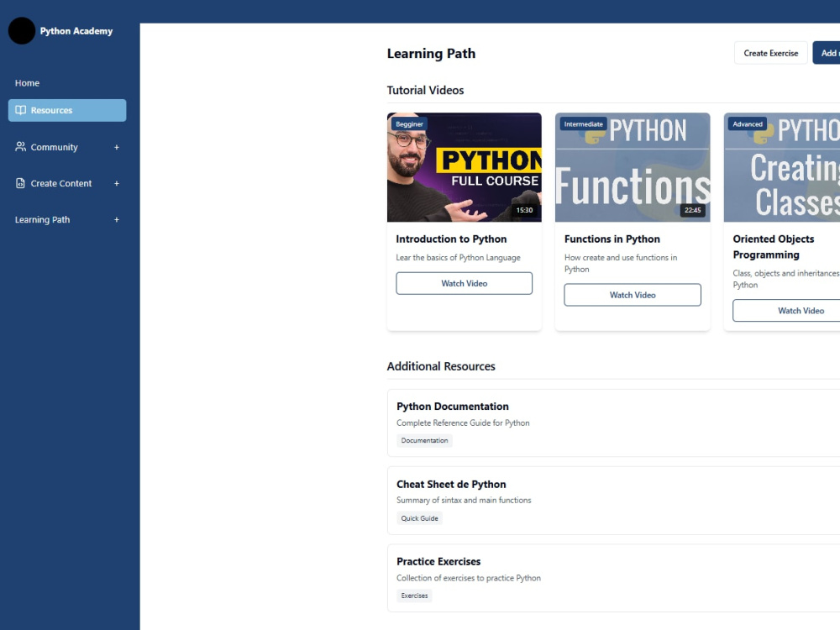
Task: Select the Resources sidebar item
Action: pyautogui.click(x=67, y=110)
